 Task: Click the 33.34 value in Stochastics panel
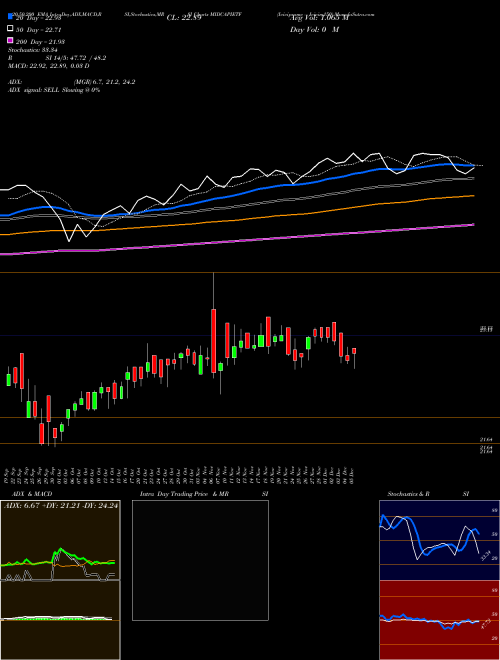(486, 556)
